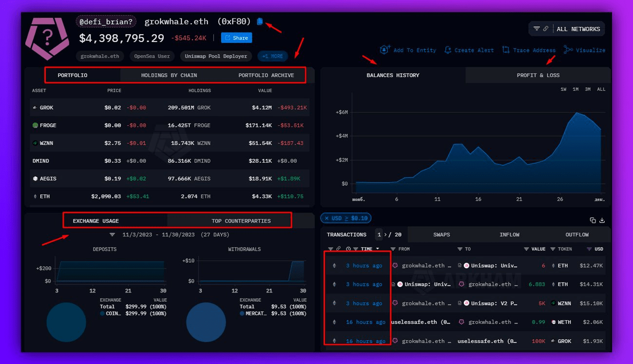633x364 pixels.
Task: Set balance chart range to ALL
Action: [601, 89]
